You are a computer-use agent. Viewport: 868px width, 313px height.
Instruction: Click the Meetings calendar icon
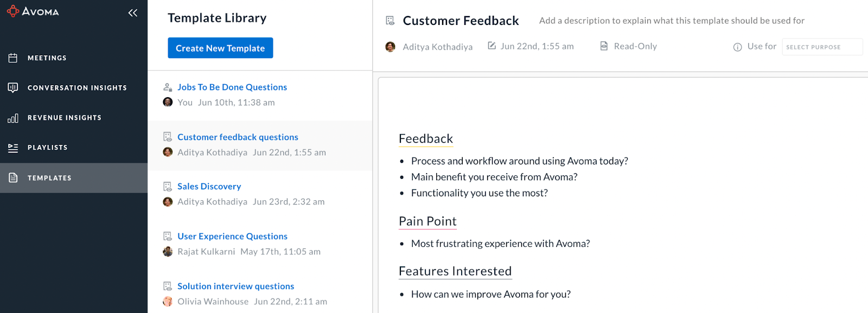click(13, 58)
